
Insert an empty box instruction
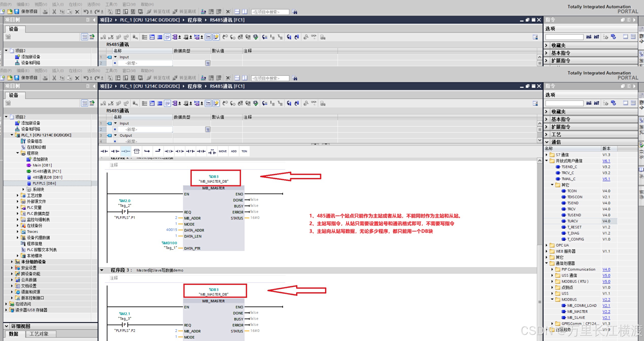pos(137,151)
